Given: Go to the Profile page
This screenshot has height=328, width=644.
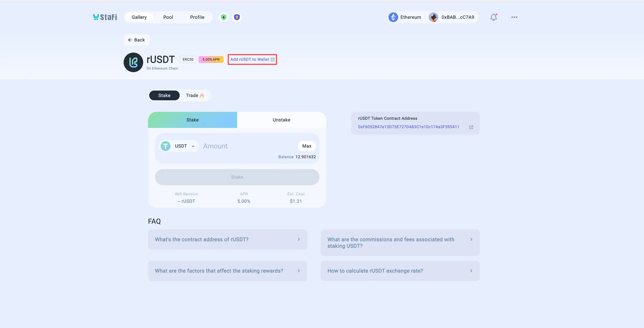Looking at the screenshot, I should [197, 17].
